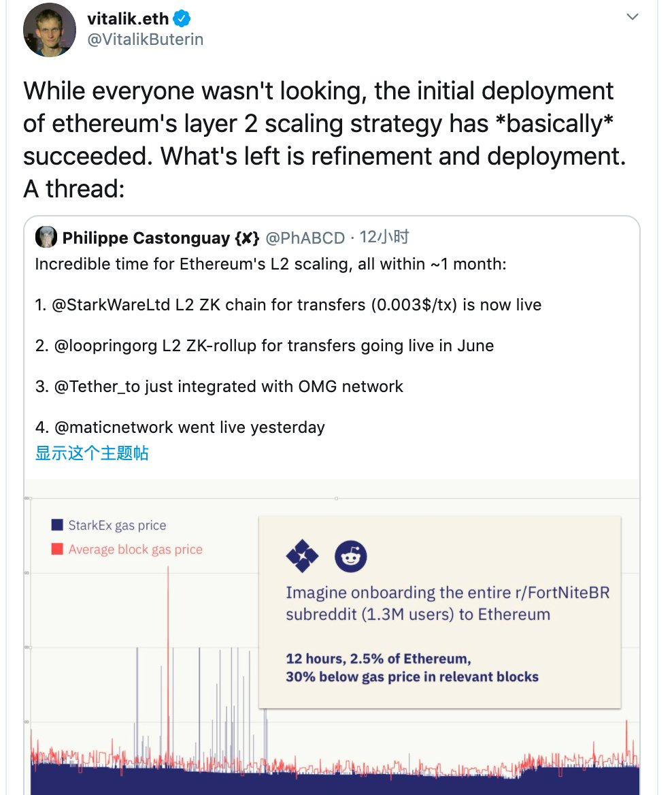The image size is (672, 795).
Task: Click 显示这个主题帖 show thread link
Action: pyautogui.click(x=92, y=453)
